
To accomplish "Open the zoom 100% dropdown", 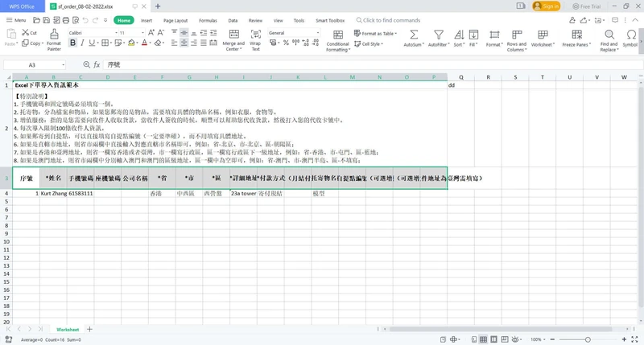I will click(x=538, y=339).
